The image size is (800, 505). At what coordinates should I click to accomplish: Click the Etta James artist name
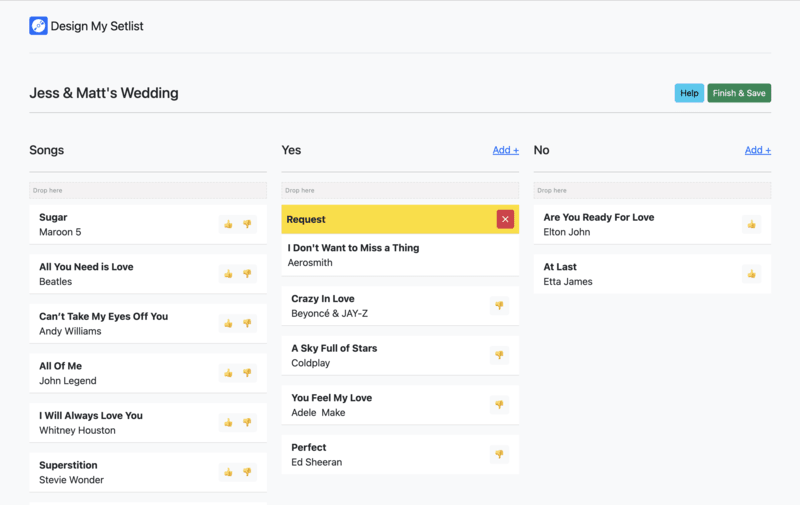click(x=568, y=282)
